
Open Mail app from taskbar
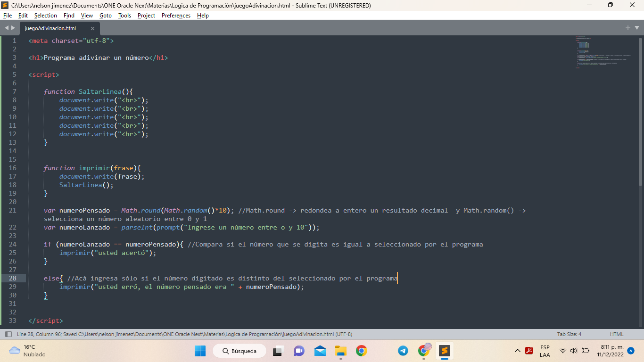pos(320,351)
